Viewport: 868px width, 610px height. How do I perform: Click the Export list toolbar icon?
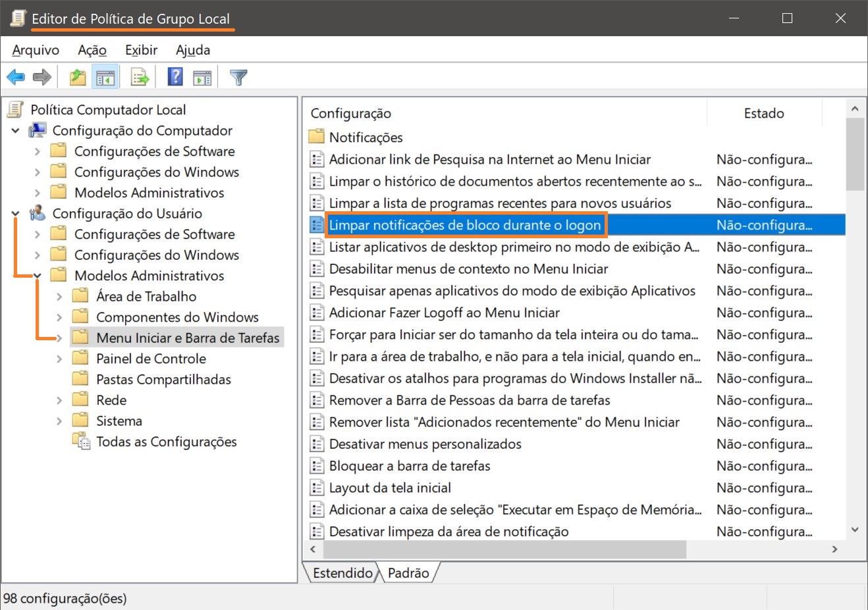[x=140, y=77]
